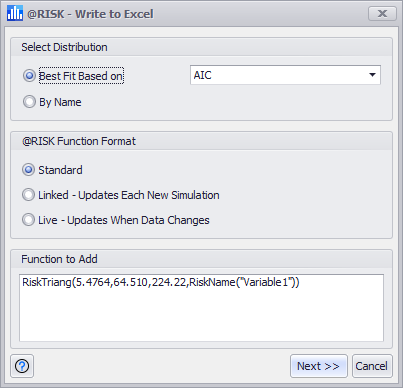Click empty area in the Function to Add box
This screenshot has height=388, width=403.
click(x=201, y=317)
